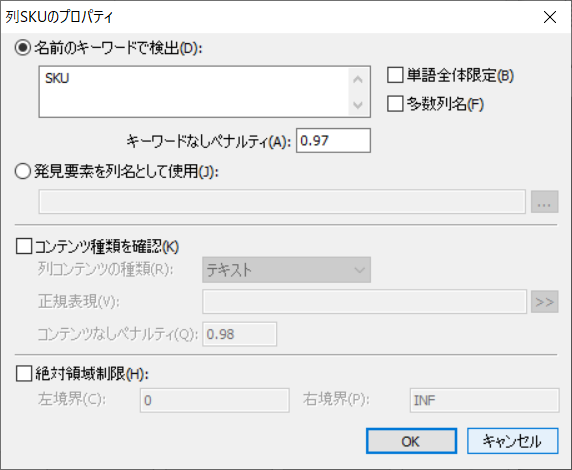Click the found-element column name input field

(282, 201)
